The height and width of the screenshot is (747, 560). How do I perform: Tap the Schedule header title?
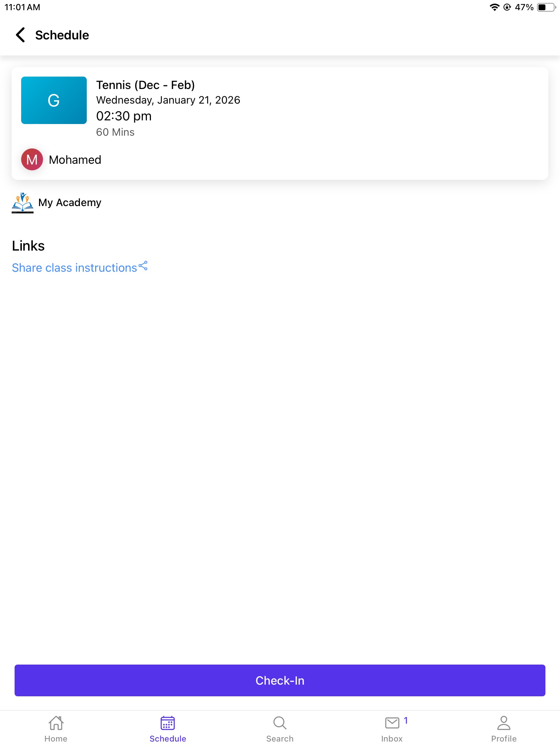pyautogui.click(x=62, y=35)
